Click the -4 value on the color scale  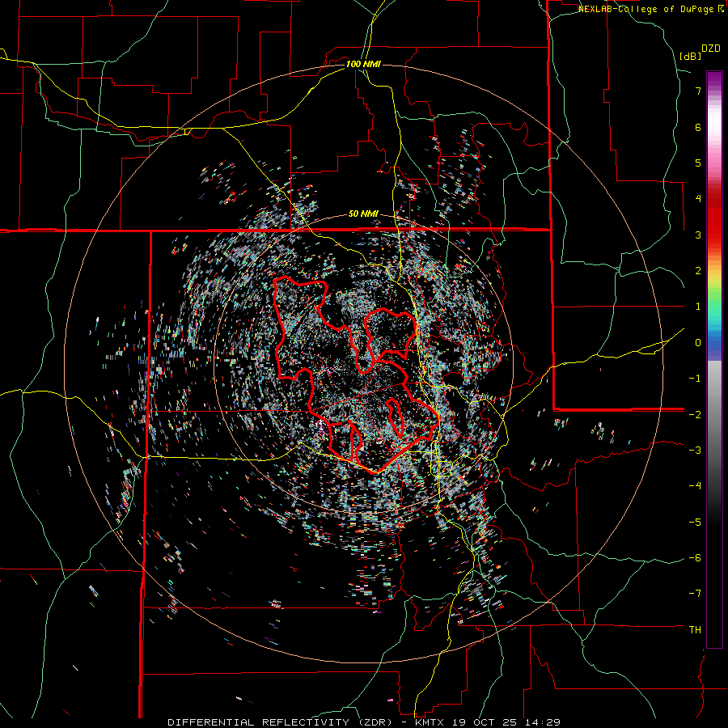[x=695, y=486]
